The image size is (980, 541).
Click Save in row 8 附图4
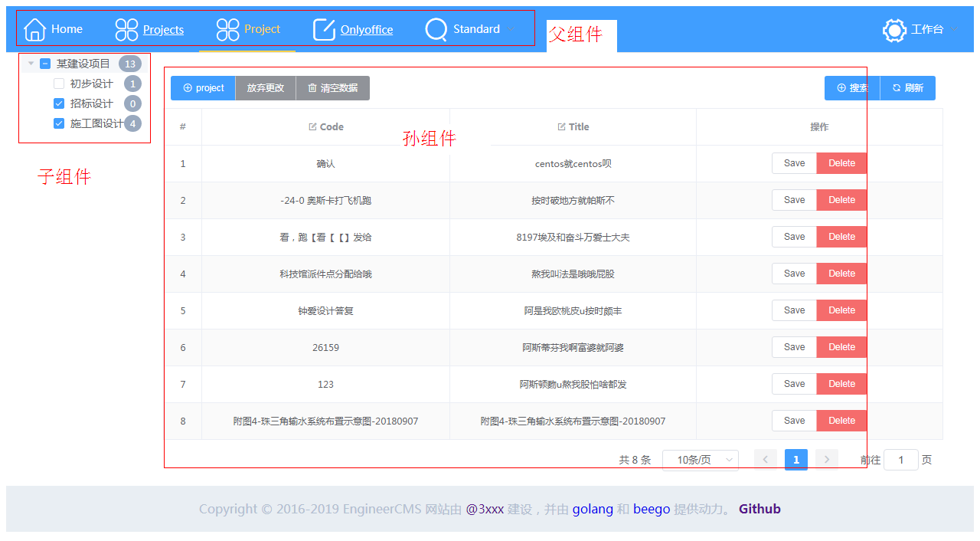[x=794, y=421]
